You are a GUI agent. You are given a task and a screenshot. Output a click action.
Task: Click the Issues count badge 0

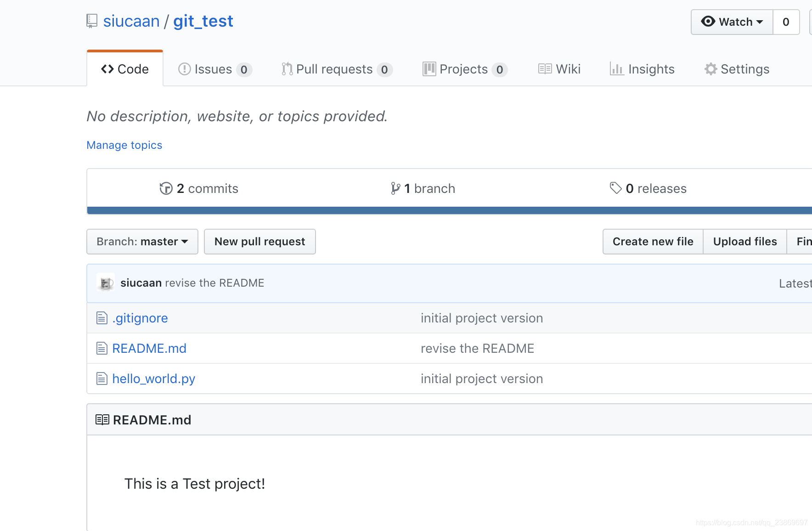(244, 70)
